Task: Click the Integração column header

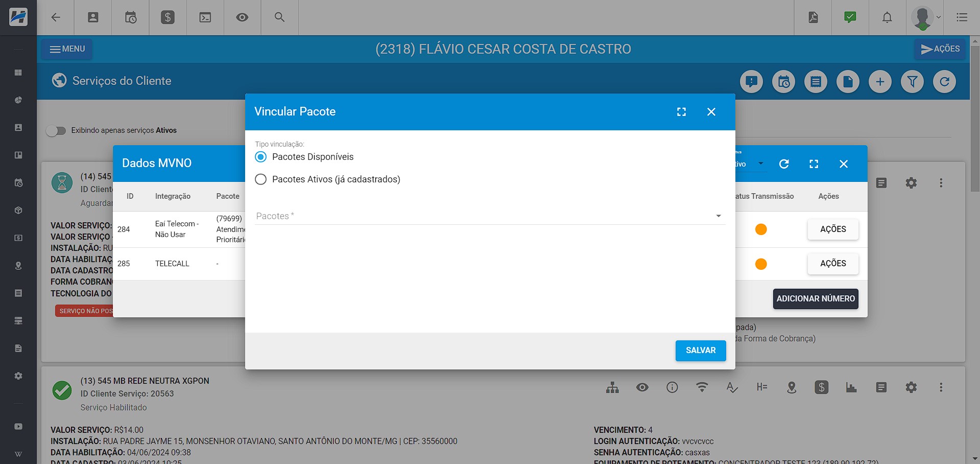Action: [x=173, y=196]
